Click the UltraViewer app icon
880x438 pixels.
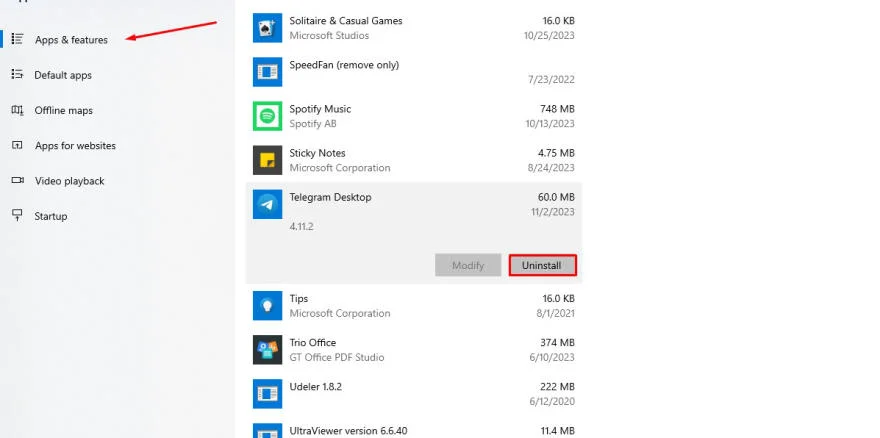click(x=267, y=431)
